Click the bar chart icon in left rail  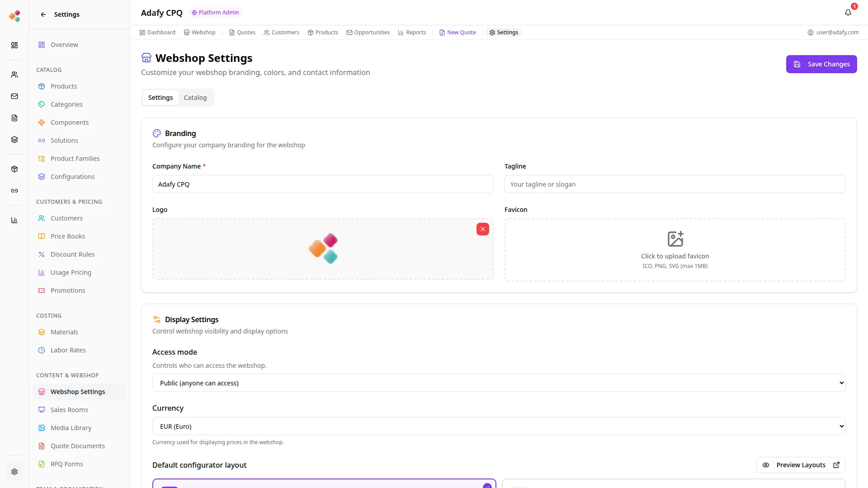(14, 220)
